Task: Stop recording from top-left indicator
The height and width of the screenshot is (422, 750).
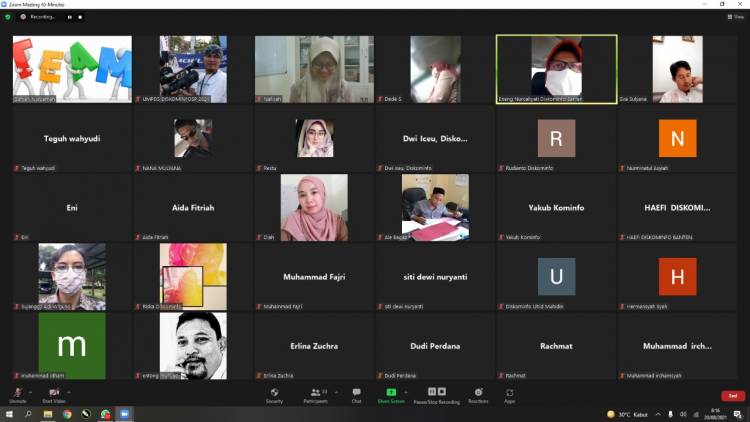Action: (80, 17)
